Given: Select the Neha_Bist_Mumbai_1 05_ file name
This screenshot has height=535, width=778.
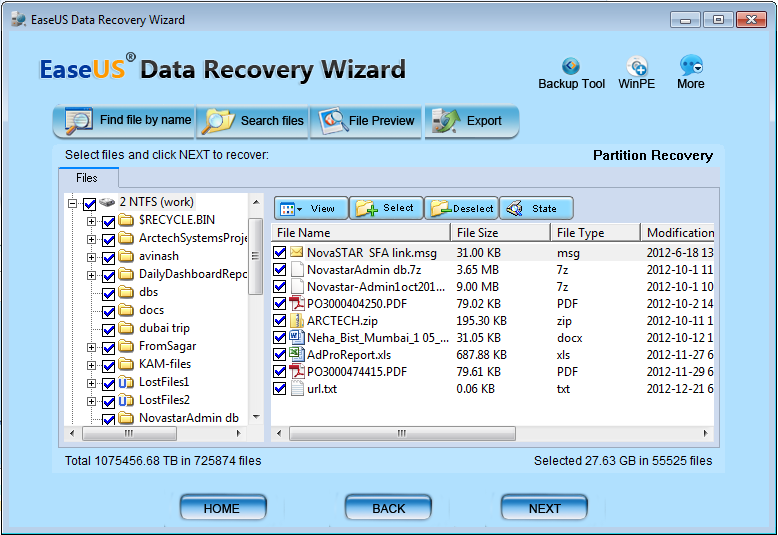Looking at the screenshot, I should [378, 337].
